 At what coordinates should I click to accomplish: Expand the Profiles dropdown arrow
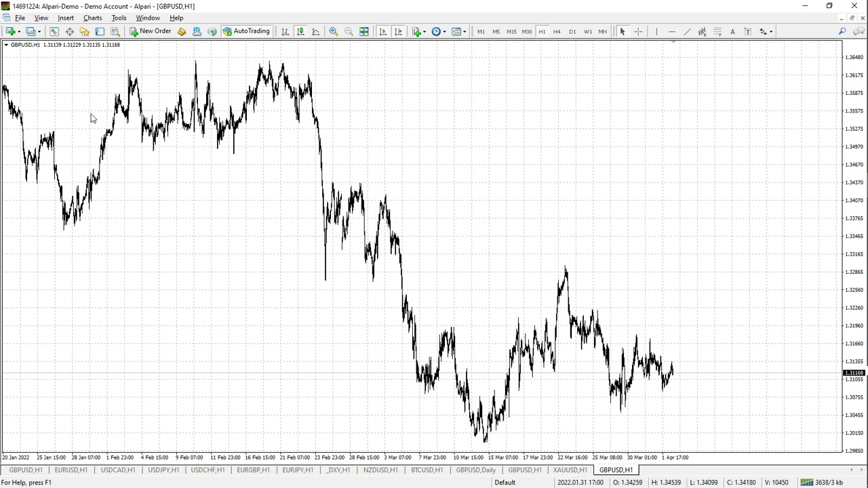pyautogui.click(x=39, y=31)
